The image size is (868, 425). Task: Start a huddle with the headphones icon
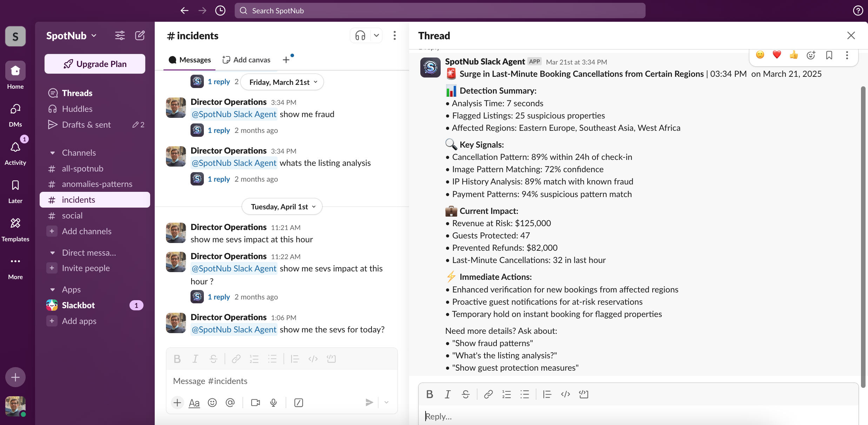coord(360,35)
